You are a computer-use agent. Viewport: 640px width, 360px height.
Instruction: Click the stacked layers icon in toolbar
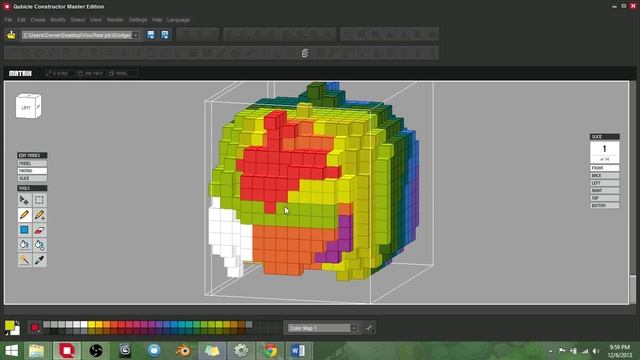(305, 53)
